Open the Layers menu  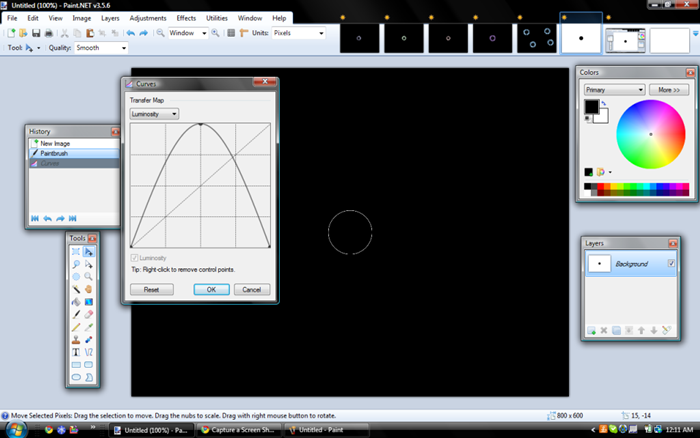(110, 18)
